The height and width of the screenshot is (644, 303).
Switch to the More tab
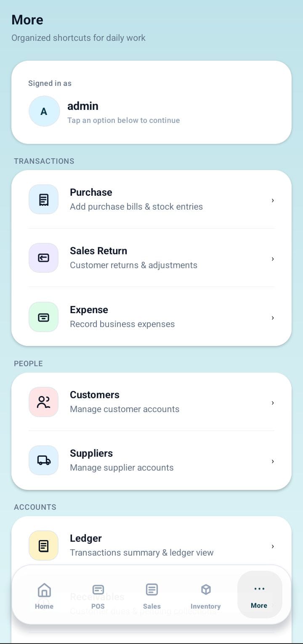click(x=259, y=595)
